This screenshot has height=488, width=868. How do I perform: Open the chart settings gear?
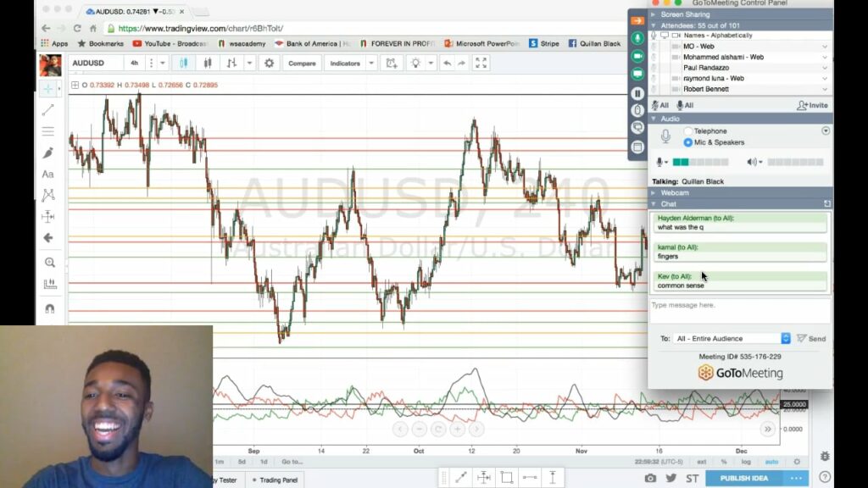(269, 63)
